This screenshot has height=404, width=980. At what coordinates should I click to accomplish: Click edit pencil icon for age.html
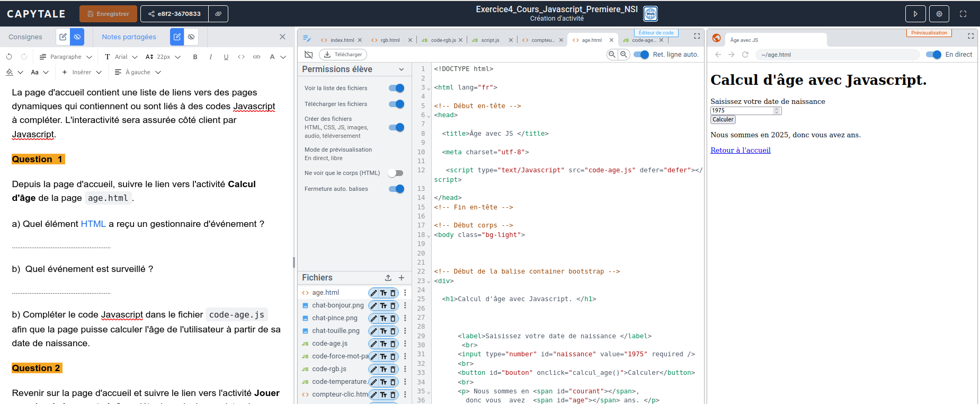(x=374, y=293)
